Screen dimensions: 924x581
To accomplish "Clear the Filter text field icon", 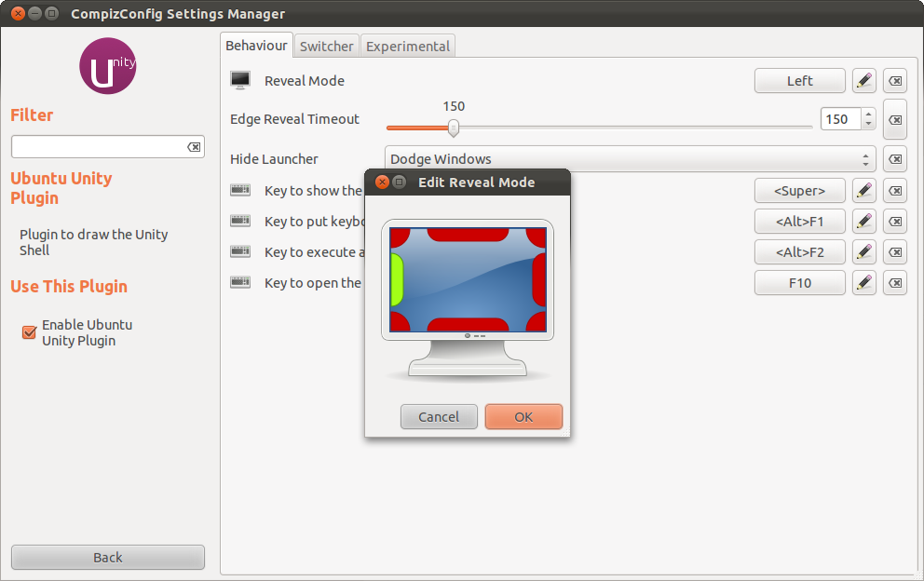I will click(x=194, y=147).
